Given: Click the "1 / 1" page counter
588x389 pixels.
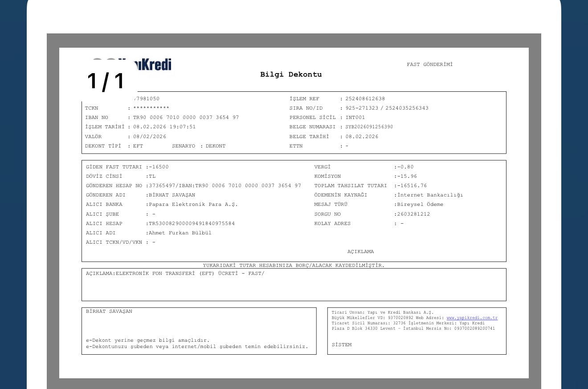Looking at the screenshot, I should point(106,81).
